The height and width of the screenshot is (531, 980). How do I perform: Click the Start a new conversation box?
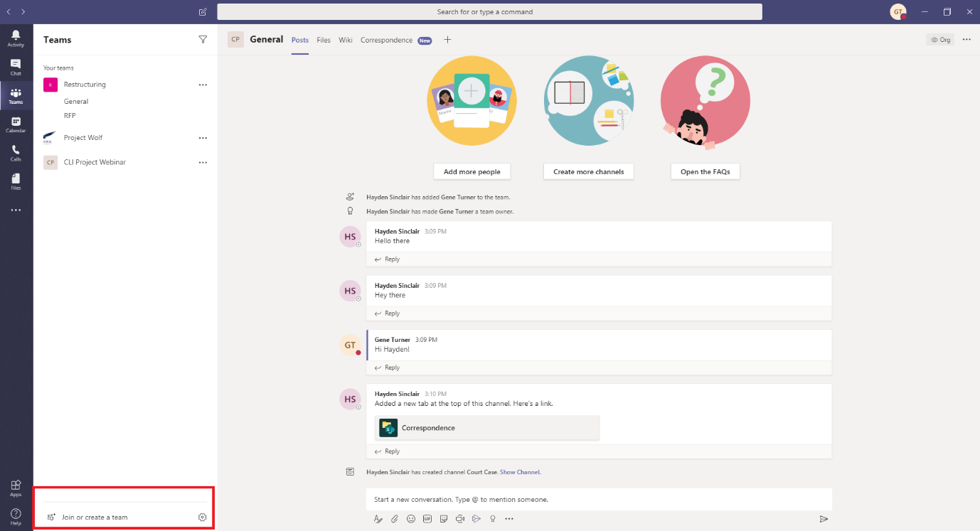coord(599,500)
